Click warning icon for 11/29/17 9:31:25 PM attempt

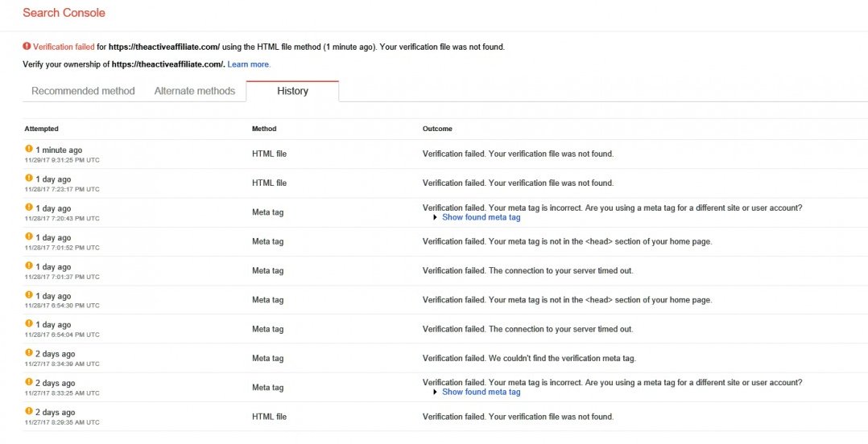click(29, 149)
